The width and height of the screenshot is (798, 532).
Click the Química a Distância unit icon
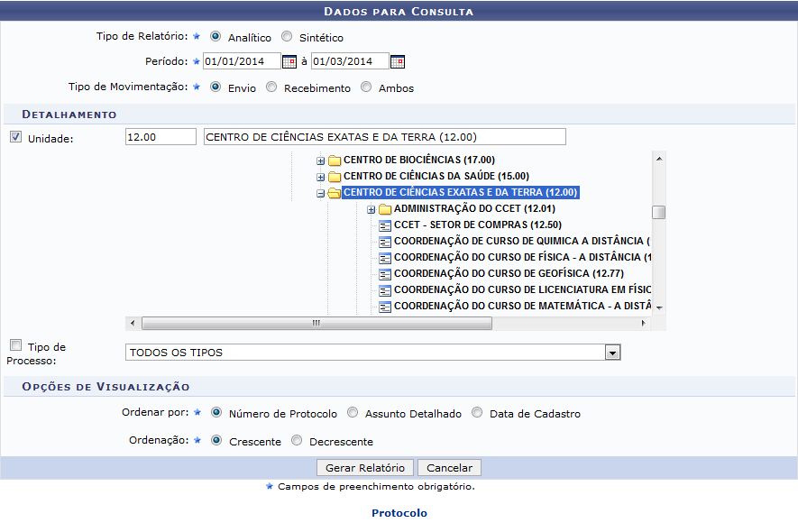click(x=385, y=242)
